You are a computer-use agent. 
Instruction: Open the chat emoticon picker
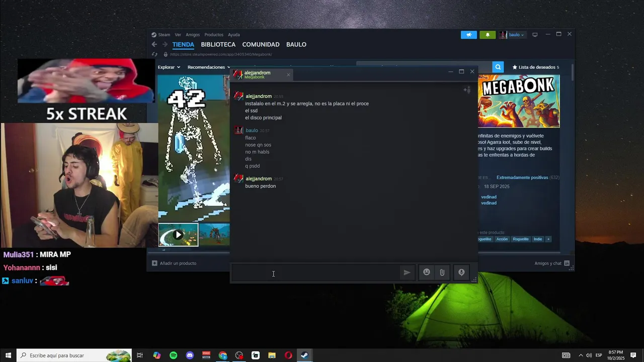[x=427, y=273]
